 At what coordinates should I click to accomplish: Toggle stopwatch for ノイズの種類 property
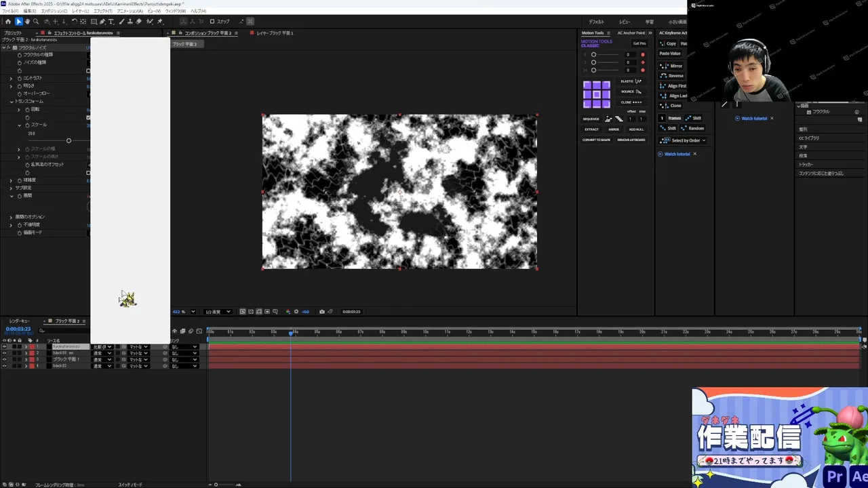[20, 63]
